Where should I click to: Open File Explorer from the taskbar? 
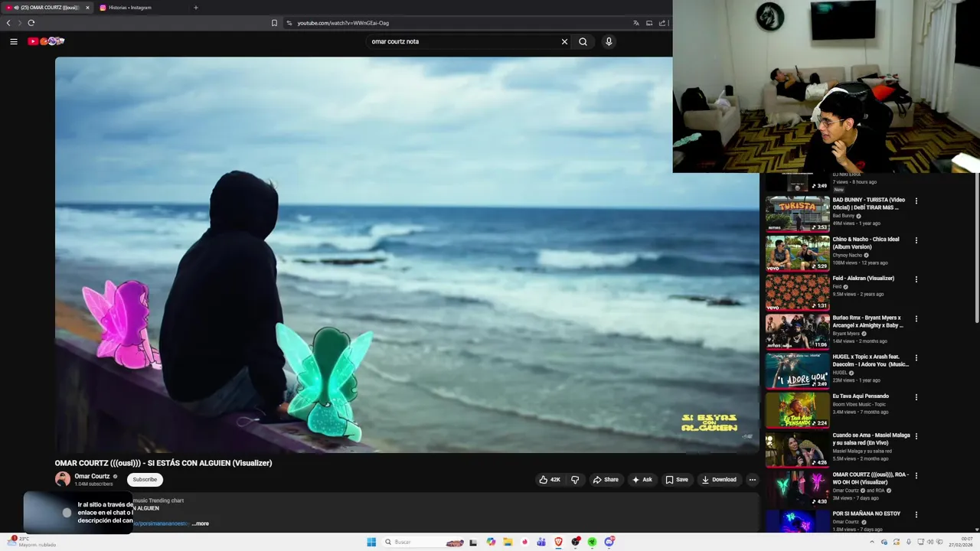point(508,542)
